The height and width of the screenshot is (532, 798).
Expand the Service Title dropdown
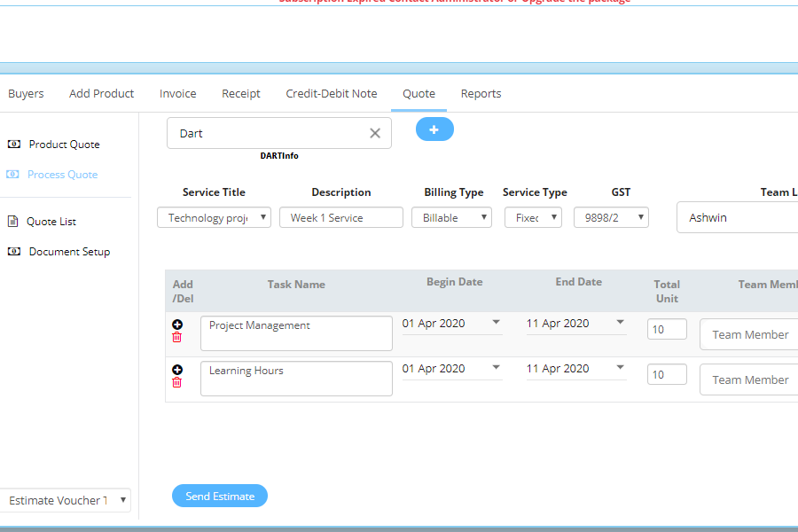point(214,217)
